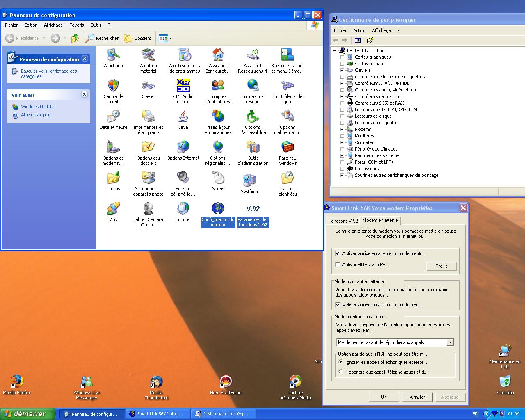
Task: Collapse the Voir aussi panel
Action: pyautogui.click(x=84, y=94)
